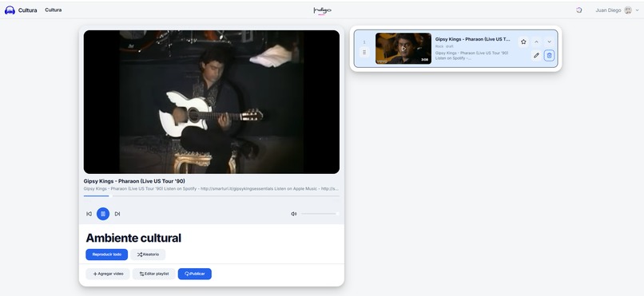Open Editar playlist
Image resolution: width=644 pixels, height=296 pixels.
point(154,274)
